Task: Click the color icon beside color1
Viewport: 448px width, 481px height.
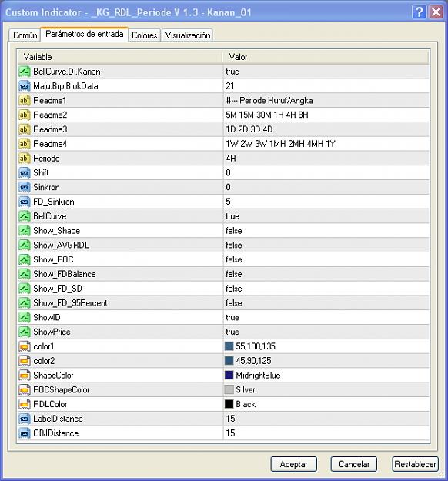Action: click(x=24, y=346)
